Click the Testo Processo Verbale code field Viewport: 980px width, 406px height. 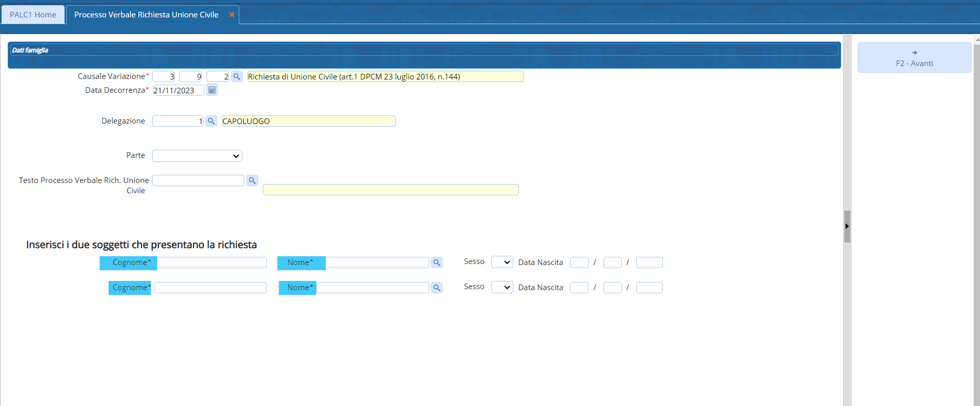[198, 180]
